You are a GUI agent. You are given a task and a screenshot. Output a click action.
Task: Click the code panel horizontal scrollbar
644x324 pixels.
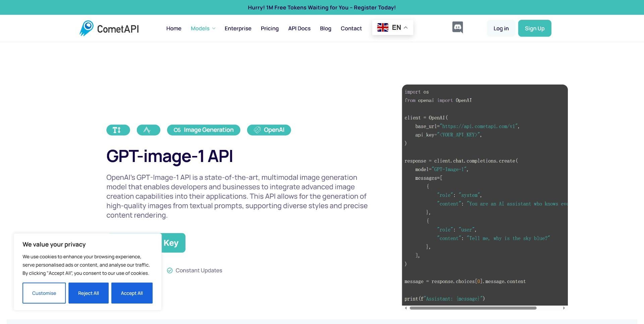pyautogui.click(x=473, y=308)
